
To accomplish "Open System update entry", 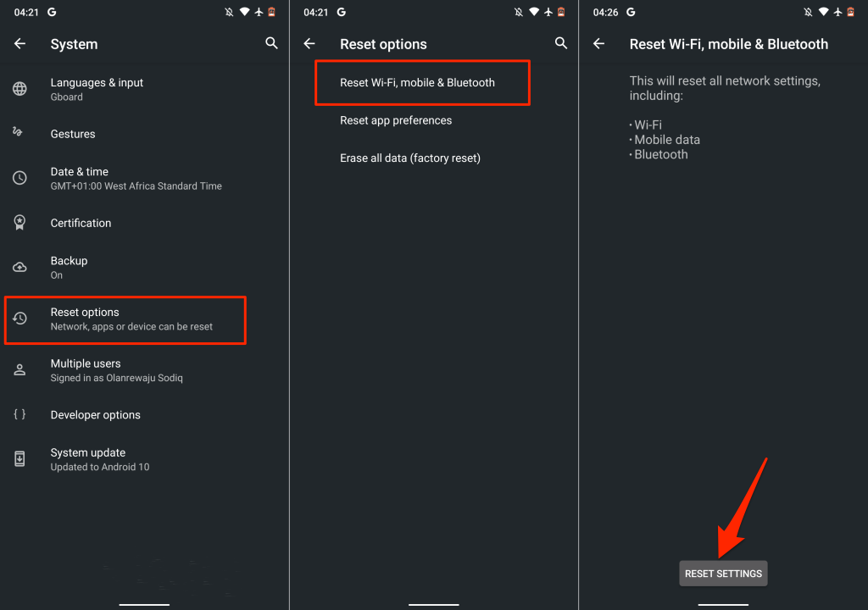I will 100,459.
